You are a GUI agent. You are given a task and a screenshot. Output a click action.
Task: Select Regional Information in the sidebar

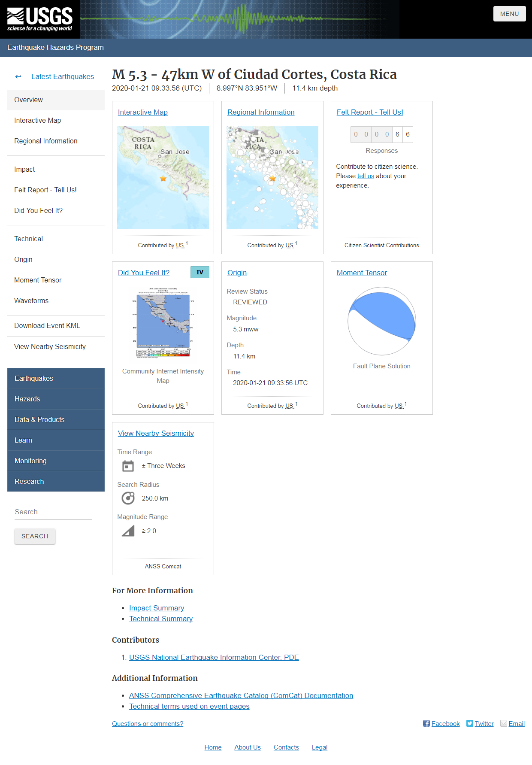coord(56,141)
